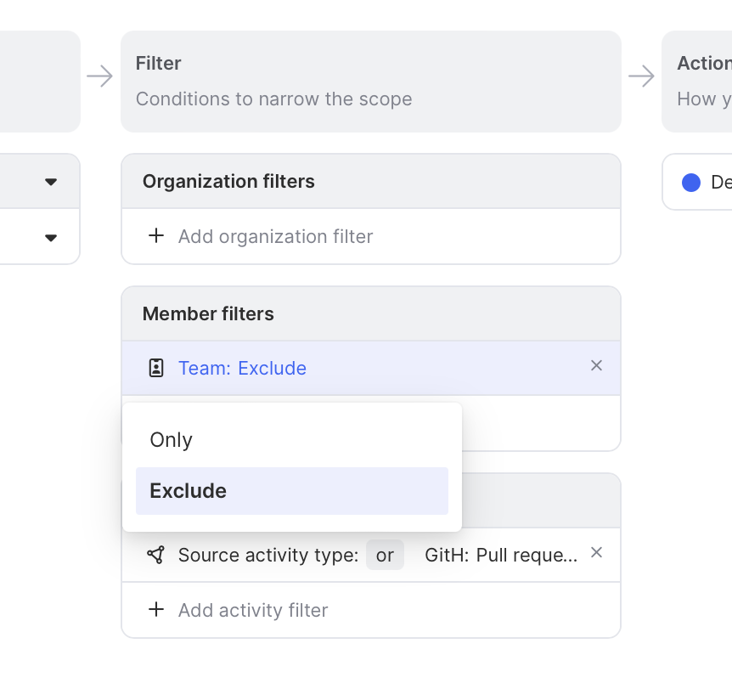Toggle the "or" operator chip
732x700 pixels.
[385, 555]
